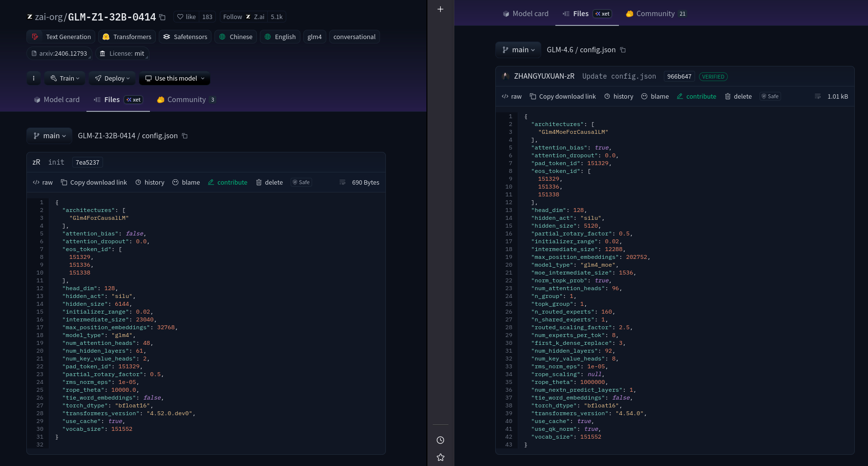Viewport: 868px width, 466px height.
Task: Select the glm4 tag
Action: [315, 37]
